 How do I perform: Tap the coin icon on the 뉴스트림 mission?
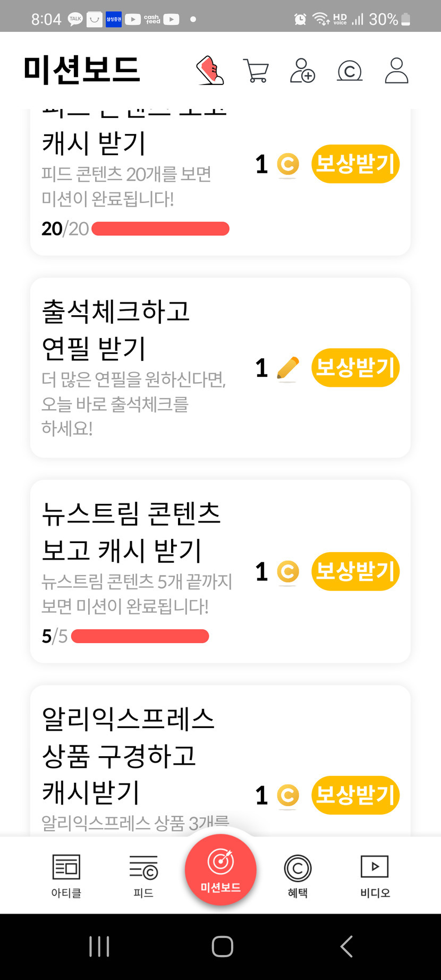[288, 572]
